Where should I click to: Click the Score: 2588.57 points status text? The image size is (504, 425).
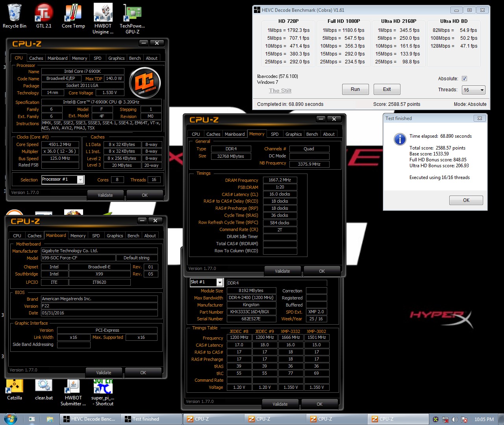397,104
